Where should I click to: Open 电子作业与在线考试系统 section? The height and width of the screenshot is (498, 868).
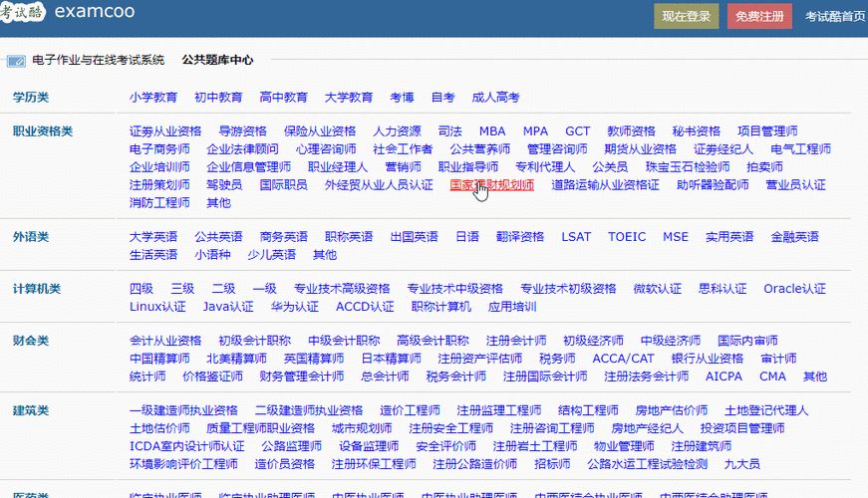(x=98, y=60)
